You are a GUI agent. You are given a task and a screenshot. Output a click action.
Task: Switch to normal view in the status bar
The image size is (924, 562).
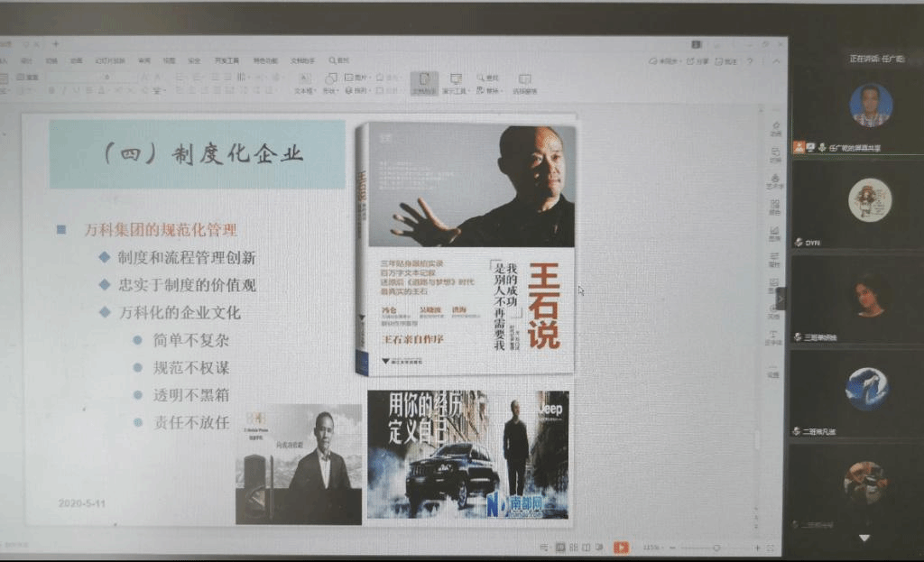coord(560,548)
